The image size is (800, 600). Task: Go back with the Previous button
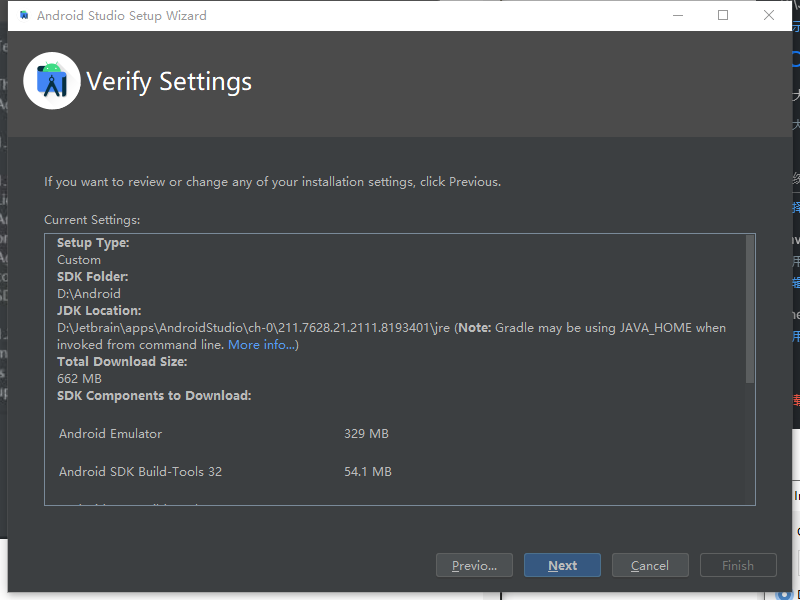pos(474,565)
